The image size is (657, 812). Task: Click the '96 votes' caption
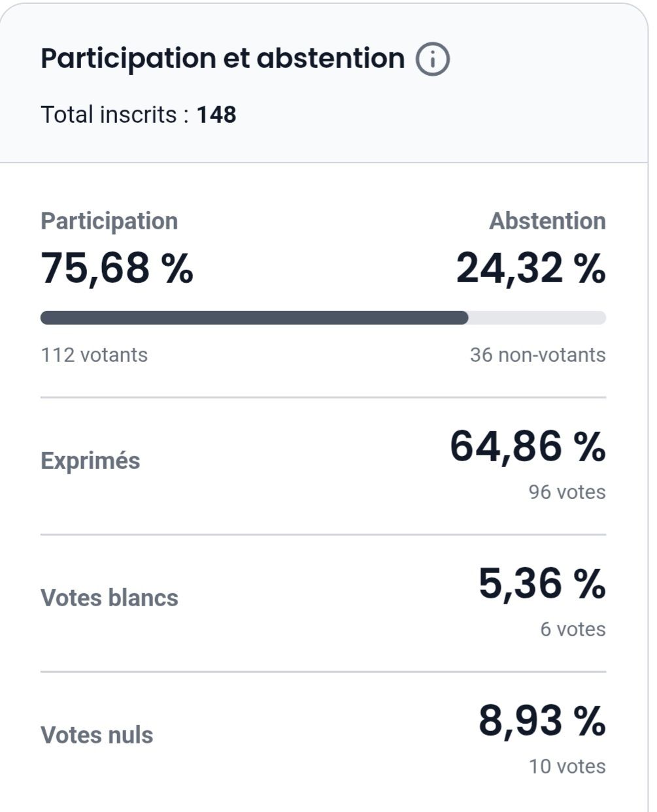pyautogui.click(x=567, y=492)
